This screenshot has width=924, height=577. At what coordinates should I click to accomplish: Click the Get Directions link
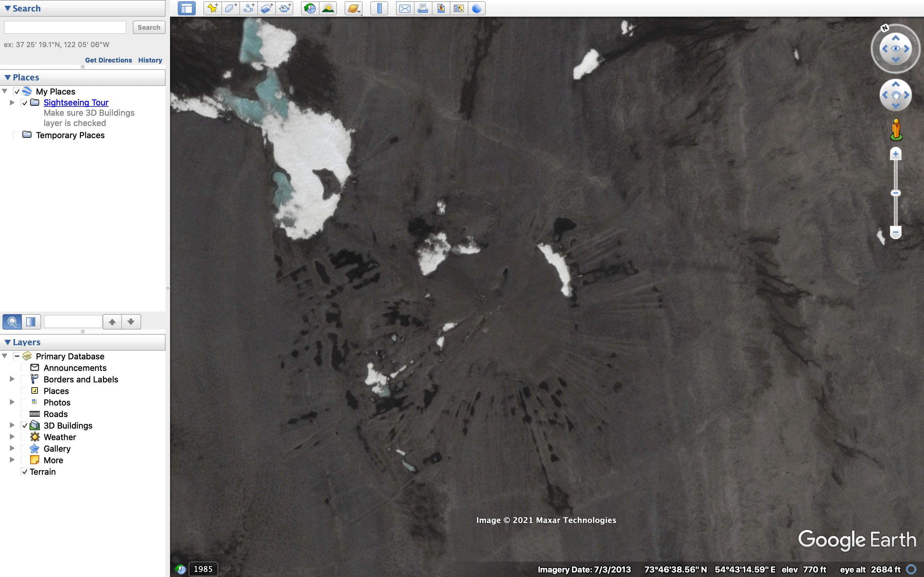click(108, 60)
